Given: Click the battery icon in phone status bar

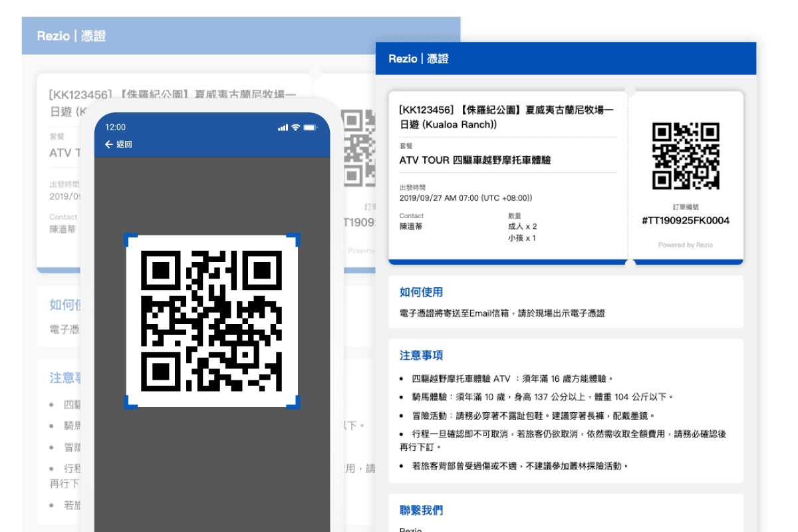Looking at the screenshot, I should click(311, 127).
